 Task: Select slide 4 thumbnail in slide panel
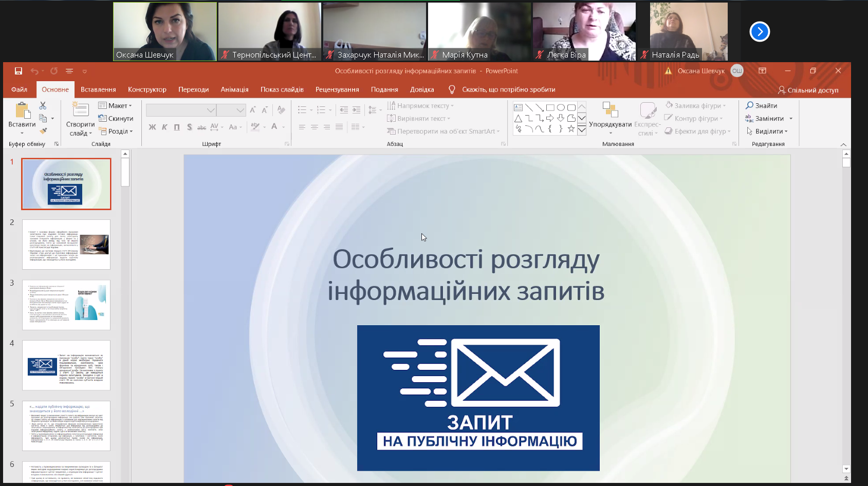tap(66, 365)
